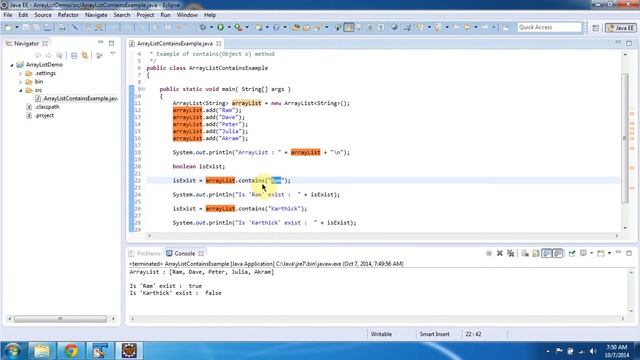The image size is (640, 360).
Task: Open the Debug button dropdown arrow
Action: point(211,27)
